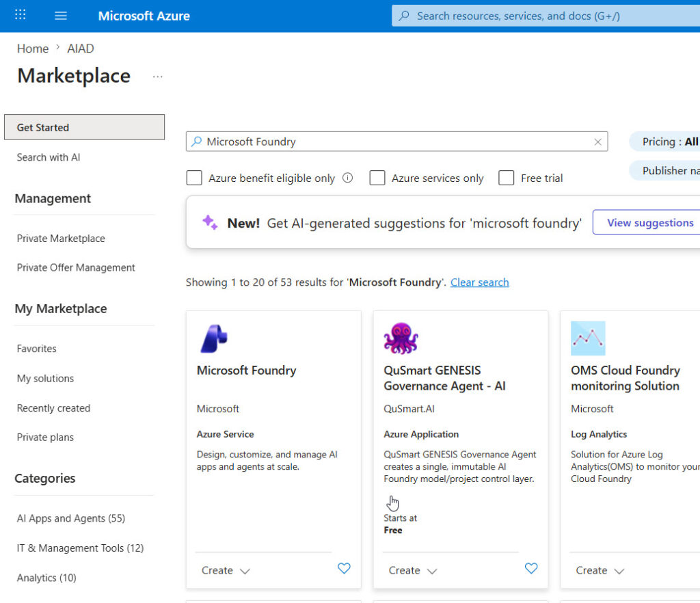Click the sparkle AI suggestions icon

tap(210, 222)
